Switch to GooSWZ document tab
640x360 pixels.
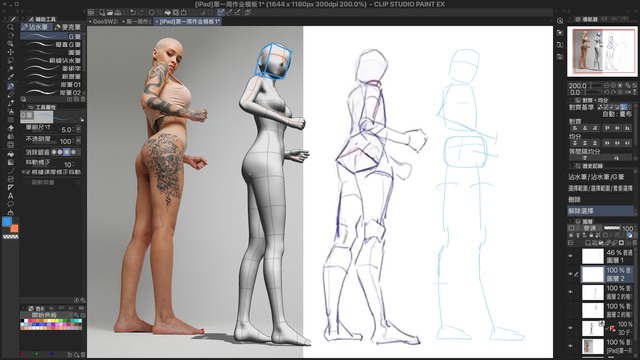104,21
